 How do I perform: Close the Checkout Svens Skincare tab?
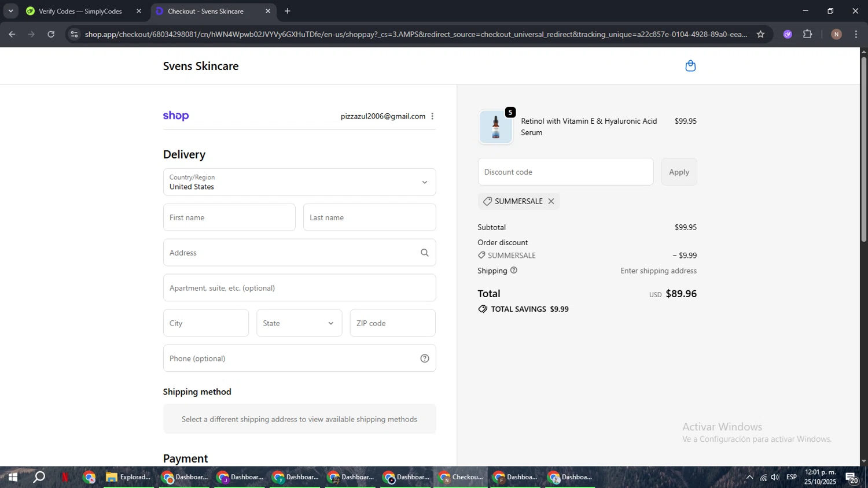(268, 11)
